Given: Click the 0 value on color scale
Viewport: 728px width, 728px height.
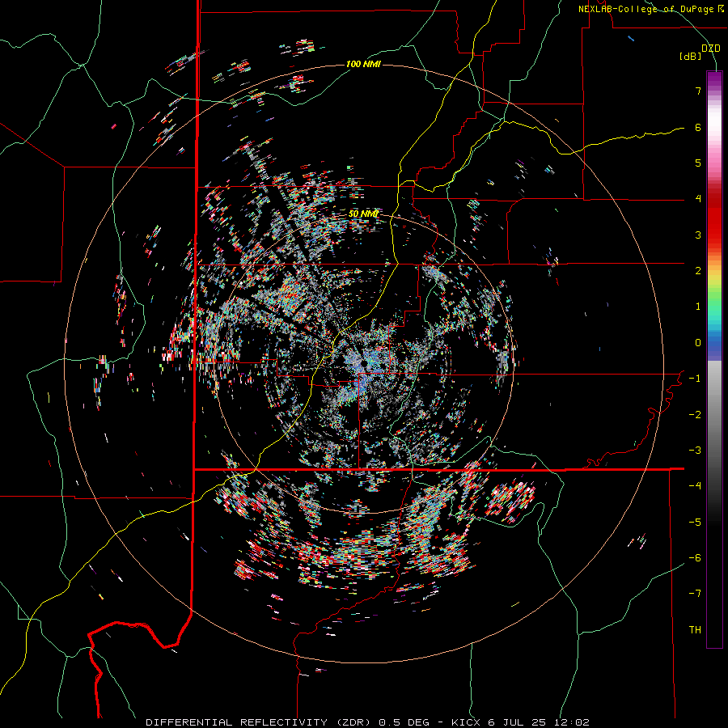Looking at the screenshot, I should (x=698, y=343).
